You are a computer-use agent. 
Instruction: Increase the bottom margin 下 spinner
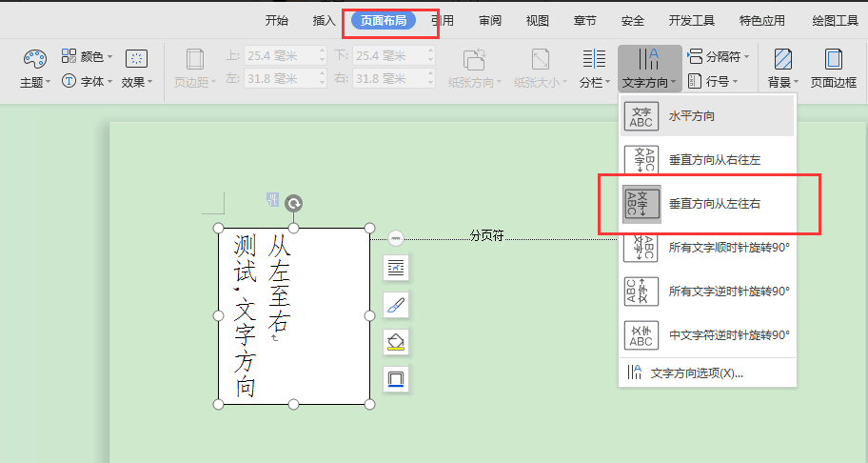tap(431, 50)
